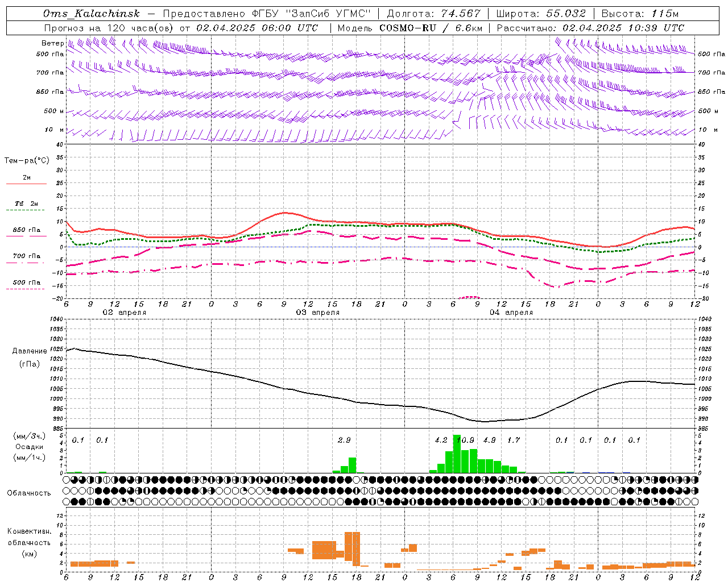Click the tallest green precipitation bar
Screen dimensions: 728x582
click(457, 454)
